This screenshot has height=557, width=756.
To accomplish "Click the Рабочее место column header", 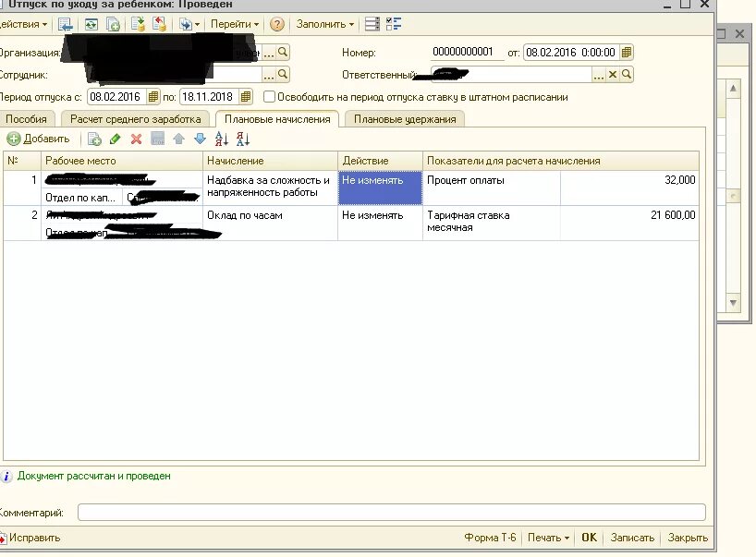I will (x=122, y=161).
